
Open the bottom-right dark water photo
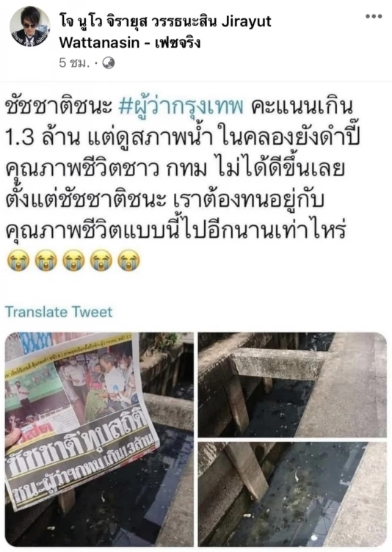tap(292, 494)
